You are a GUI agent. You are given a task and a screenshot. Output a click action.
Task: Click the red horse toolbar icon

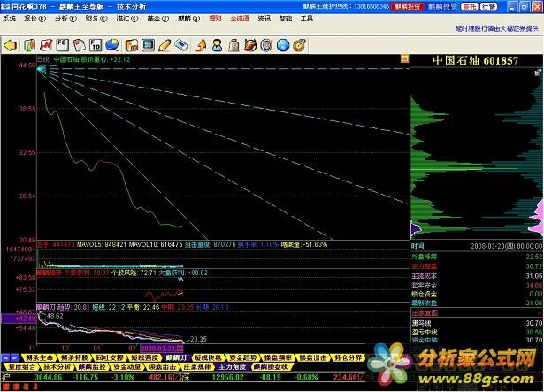click(x=250, y=45)
